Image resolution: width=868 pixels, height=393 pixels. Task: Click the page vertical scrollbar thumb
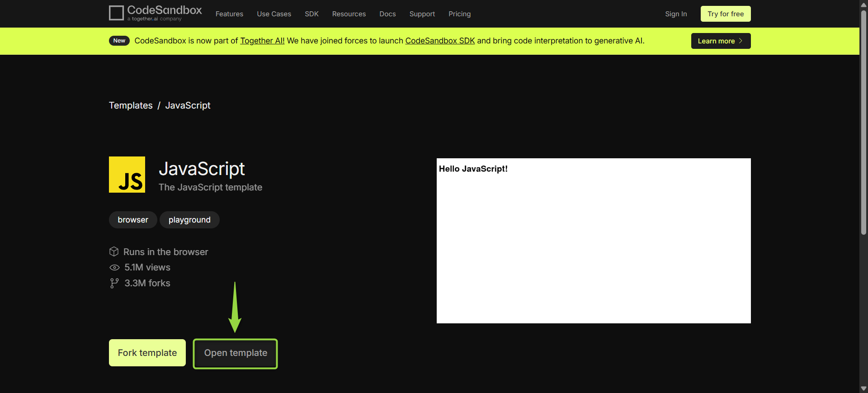tap(863, 122)
